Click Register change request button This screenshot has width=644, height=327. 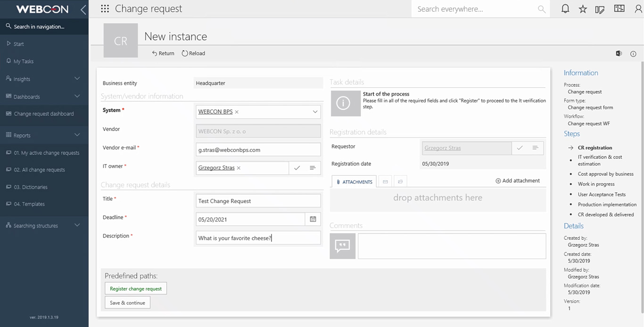click(x=136, y=288)
